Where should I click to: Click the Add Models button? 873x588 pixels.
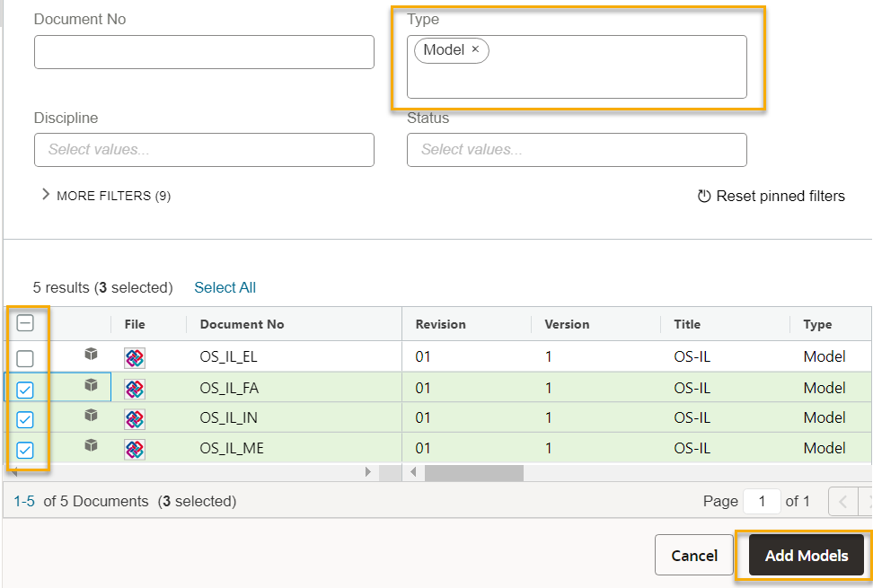click(x=807, y=555)
